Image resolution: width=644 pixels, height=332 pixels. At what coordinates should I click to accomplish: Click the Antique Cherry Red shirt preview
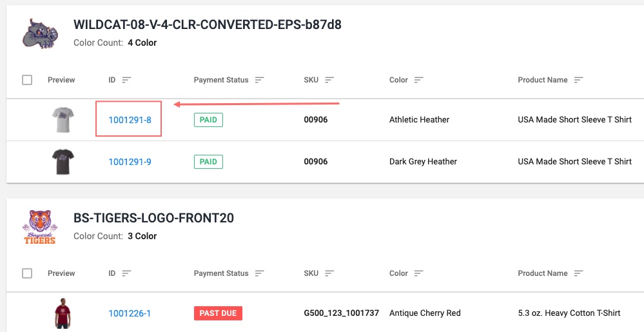pos(62,313)
